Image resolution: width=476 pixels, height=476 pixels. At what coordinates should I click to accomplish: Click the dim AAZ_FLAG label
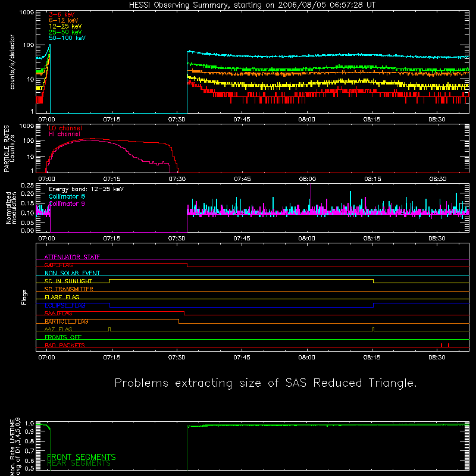pos(58,329)
